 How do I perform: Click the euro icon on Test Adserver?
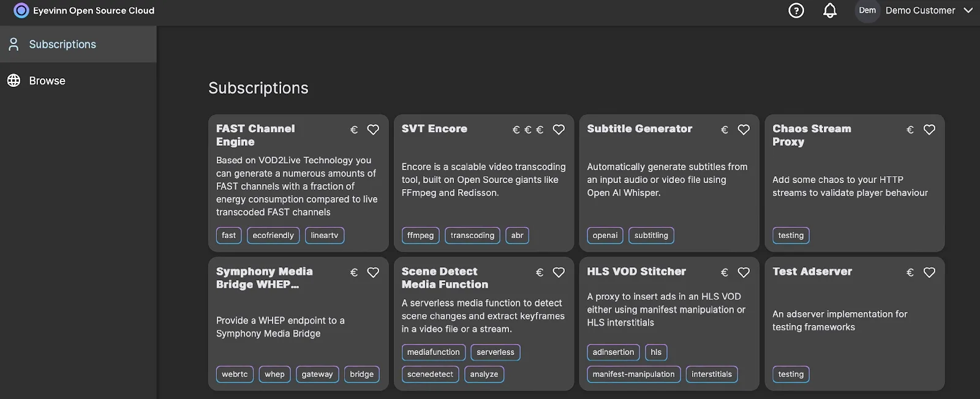[910, 272]
